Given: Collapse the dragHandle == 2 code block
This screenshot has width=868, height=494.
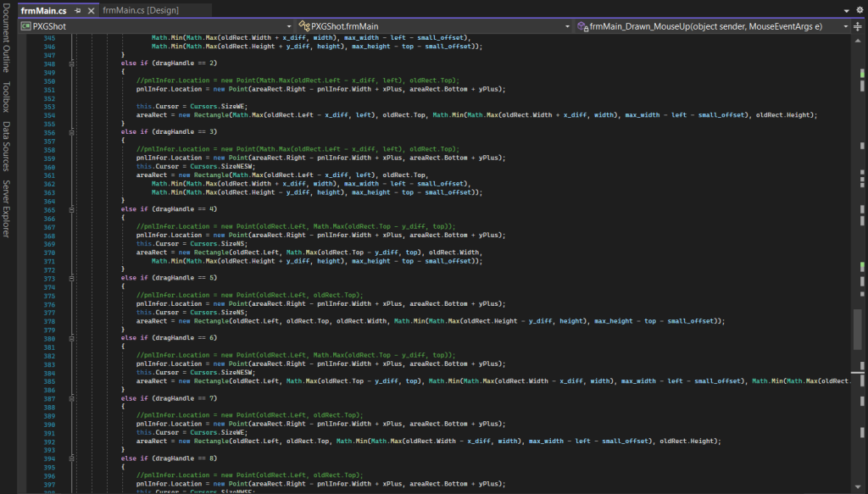Looking at the screenshot, I should pyautogui.click(x=71, y=64).
